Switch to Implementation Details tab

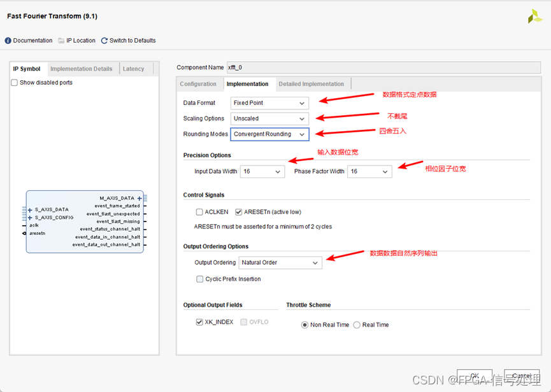click(82, 69)
